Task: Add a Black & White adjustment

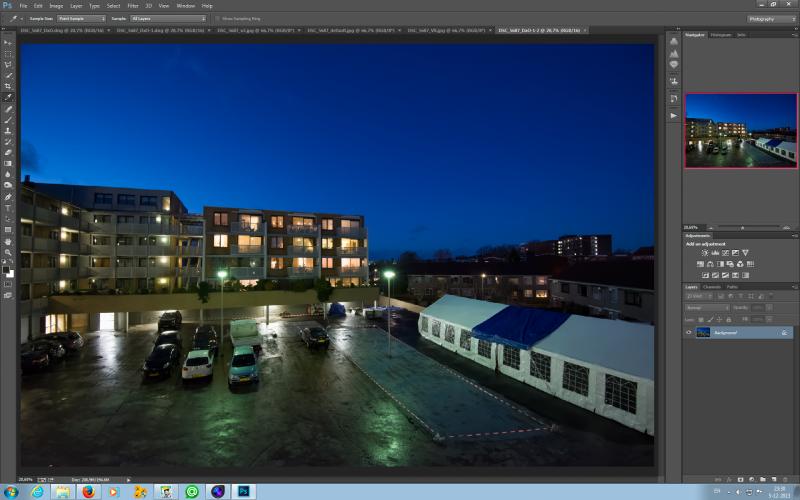Action: [720, 264]
